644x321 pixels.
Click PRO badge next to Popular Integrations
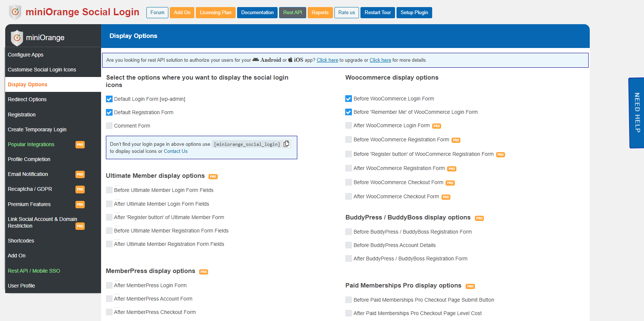click(80, 145)
